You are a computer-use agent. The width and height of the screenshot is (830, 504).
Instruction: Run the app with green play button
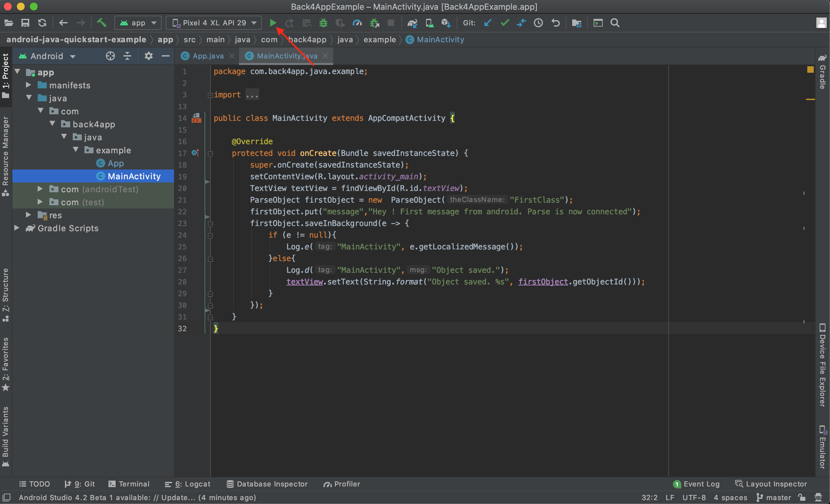pyautogui.click(x=273, y=23)
